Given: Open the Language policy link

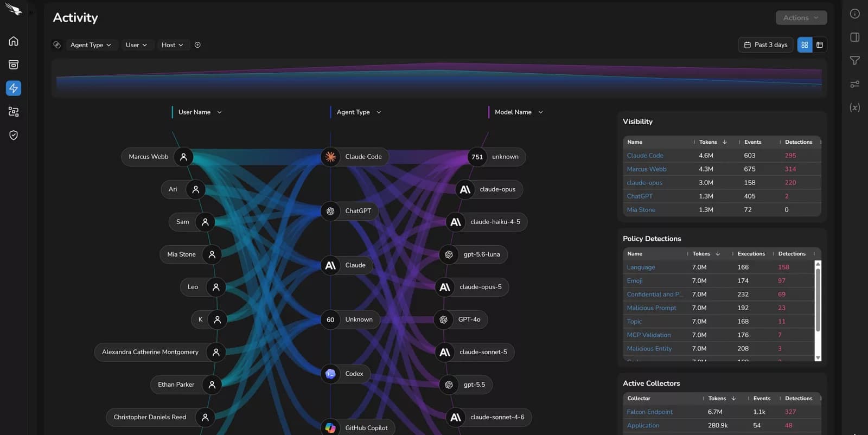Looking at the screenshot, I should coord(641,267).
